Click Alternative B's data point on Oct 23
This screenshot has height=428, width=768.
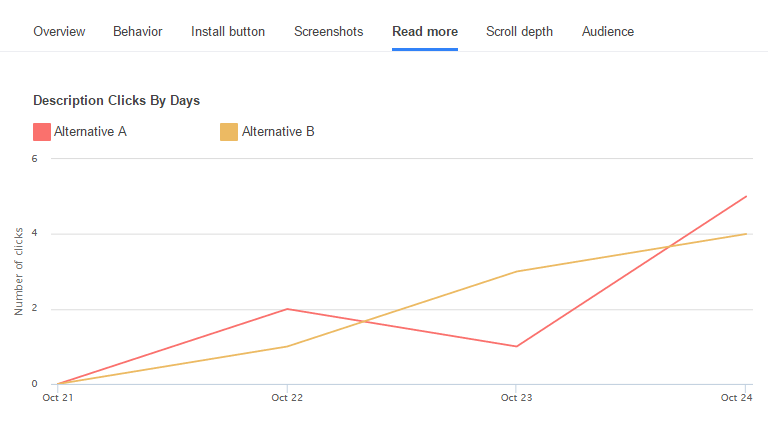pyautogui.click(x=517, y=271)
